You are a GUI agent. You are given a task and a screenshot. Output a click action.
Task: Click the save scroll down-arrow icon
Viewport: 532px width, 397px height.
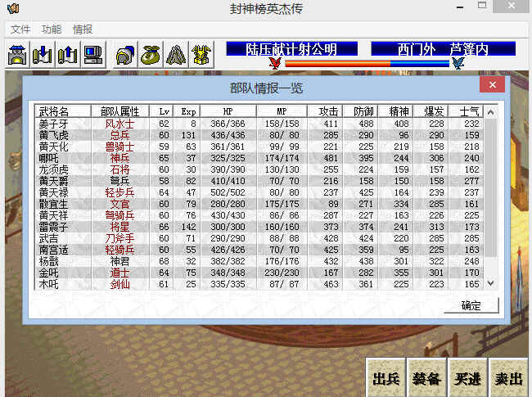point(43,54)
